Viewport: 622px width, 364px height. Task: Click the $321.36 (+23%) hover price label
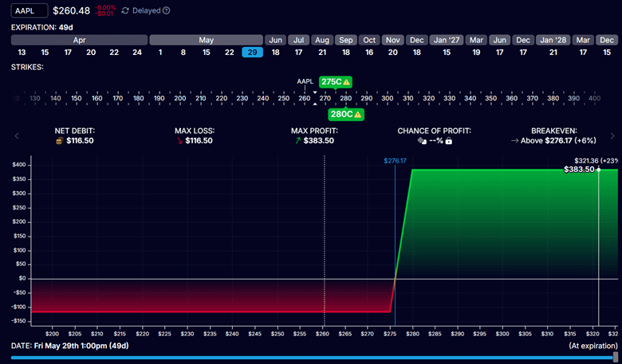point(596,161)
